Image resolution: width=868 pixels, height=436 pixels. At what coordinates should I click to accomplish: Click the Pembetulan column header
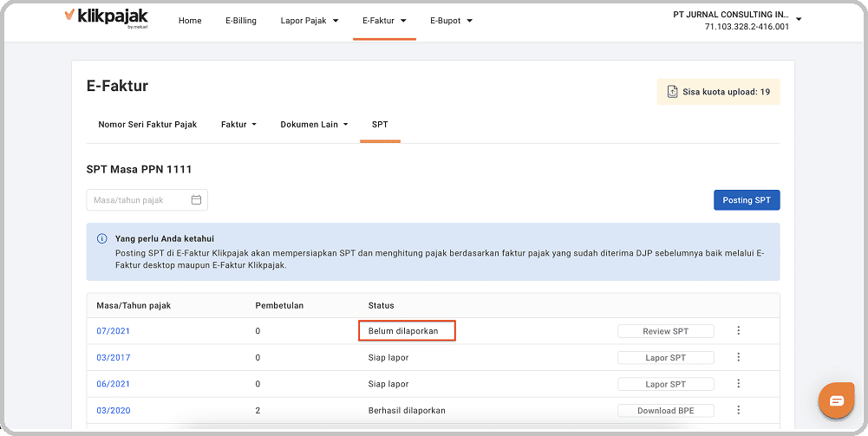(279, 305)
